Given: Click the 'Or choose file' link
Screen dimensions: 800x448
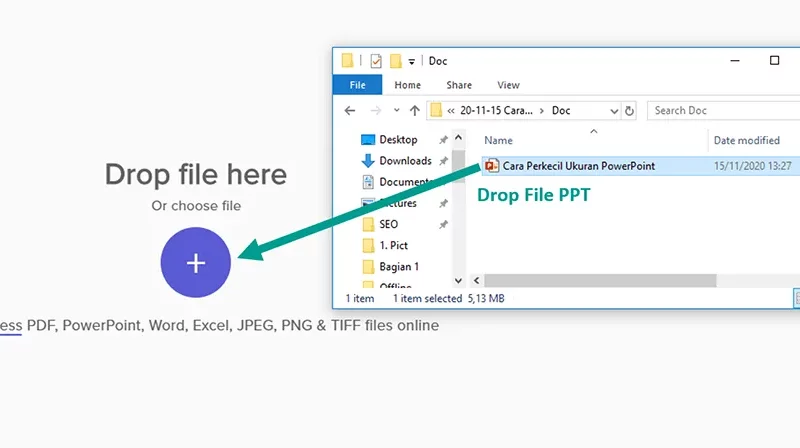Looking at the screenshot, I should coord(196,206).
